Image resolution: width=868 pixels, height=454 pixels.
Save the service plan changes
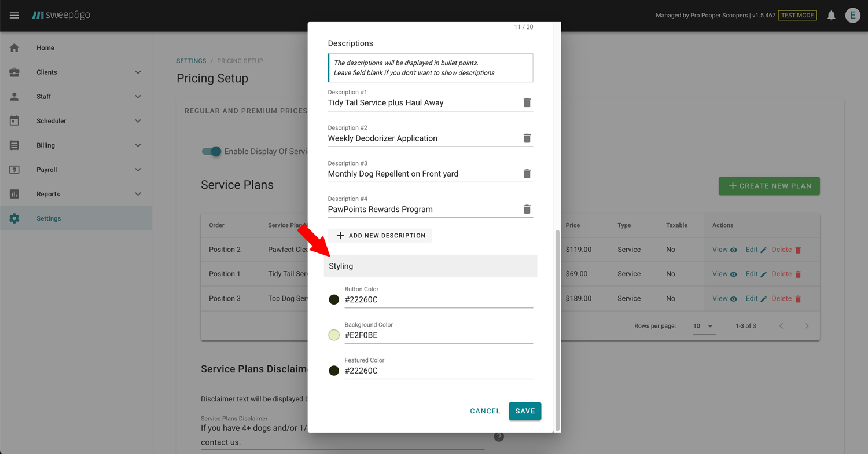524,411
